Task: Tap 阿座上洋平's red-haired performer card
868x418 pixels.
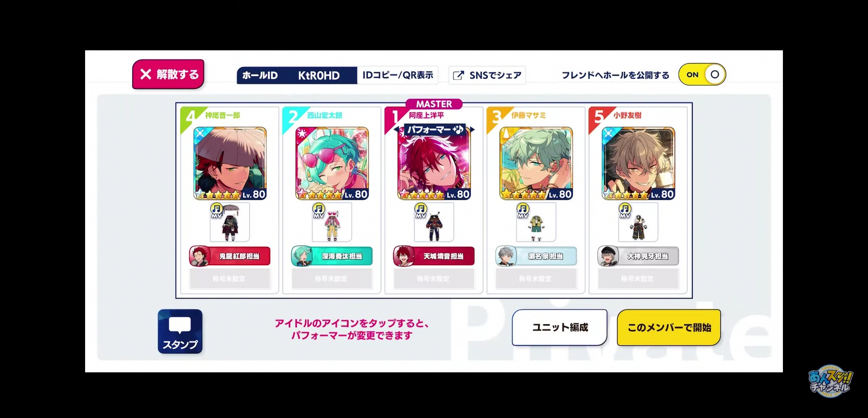Action: point(434,163)
